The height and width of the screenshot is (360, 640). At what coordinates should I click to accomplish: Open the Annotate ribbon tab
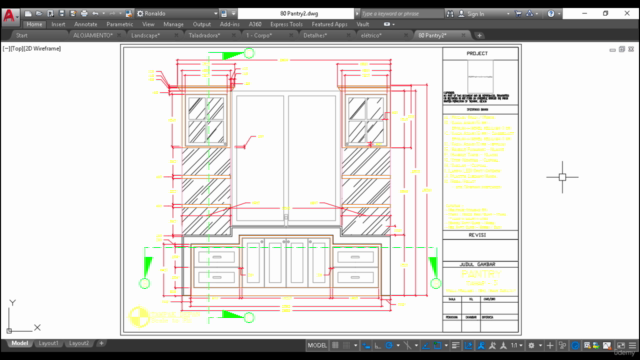coord(86,24)
